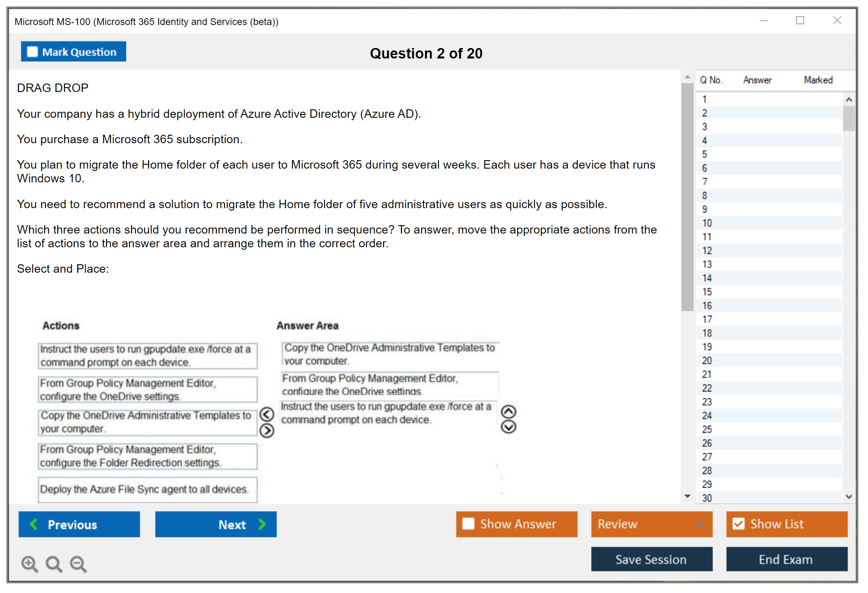Toggle the Show Answer checkbox
Image resolution: width=868 pixels, height=593 pixels.
(x=468, y=524)
